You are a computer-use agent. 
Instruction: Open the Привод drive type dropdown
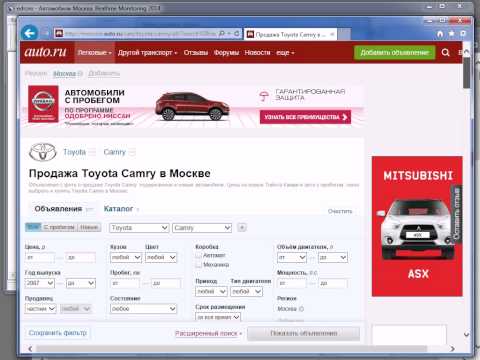(211, 291)
